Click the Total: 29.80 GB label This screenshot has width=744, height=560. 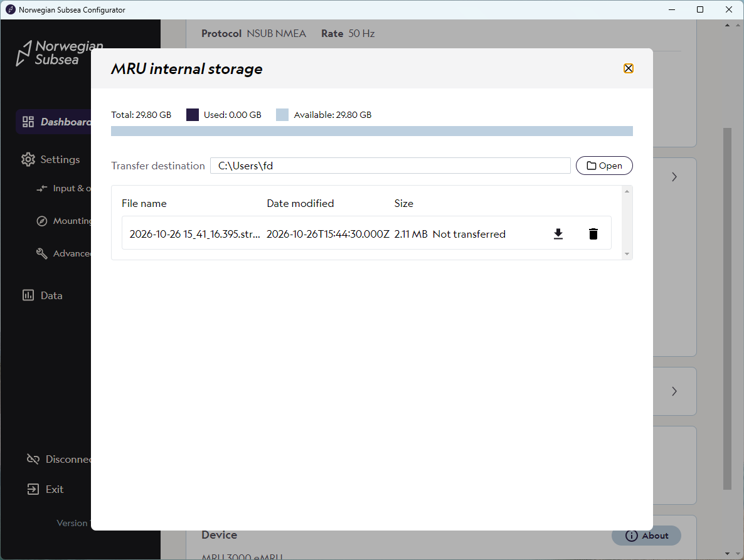pyautogui.click(x=141, y=115)
